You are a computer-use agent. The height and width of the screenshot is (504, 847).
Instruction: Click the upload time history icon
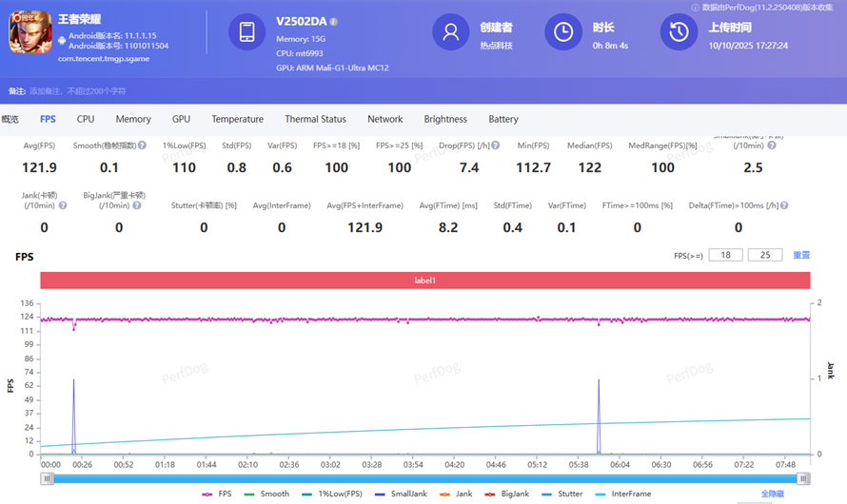679,32
